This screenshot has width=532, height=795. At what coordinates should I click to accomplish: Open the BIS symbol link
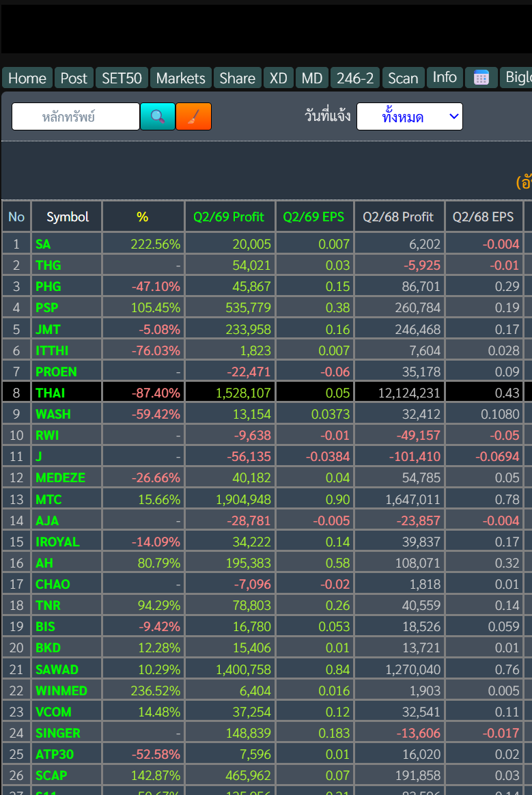[x=45, y=627]
